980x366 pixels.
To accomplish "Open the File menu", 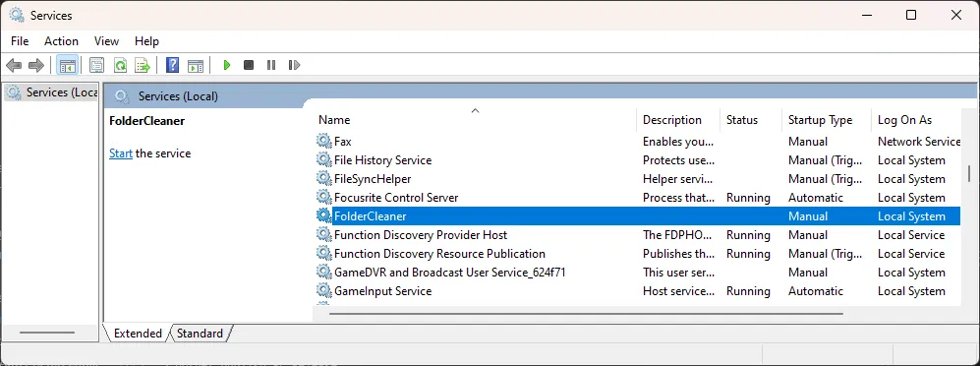I will [20, 41].
